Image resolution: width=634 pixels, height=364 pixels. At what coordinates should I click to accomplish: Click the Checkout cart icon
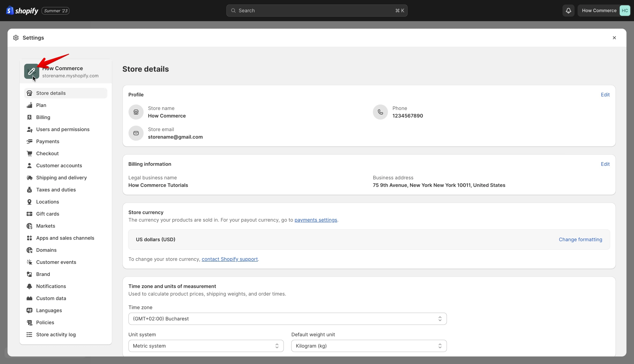[29, 153]
